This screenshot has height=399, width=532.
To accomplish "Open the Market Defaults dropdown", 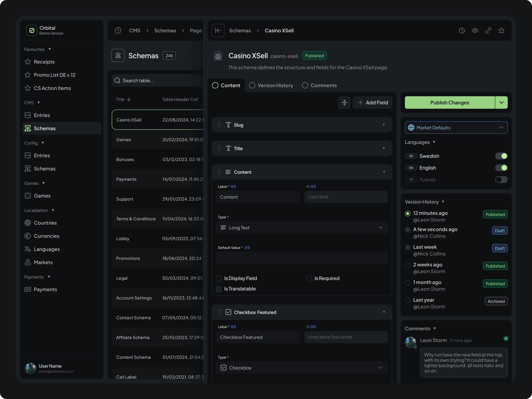I will coord(456,128).
